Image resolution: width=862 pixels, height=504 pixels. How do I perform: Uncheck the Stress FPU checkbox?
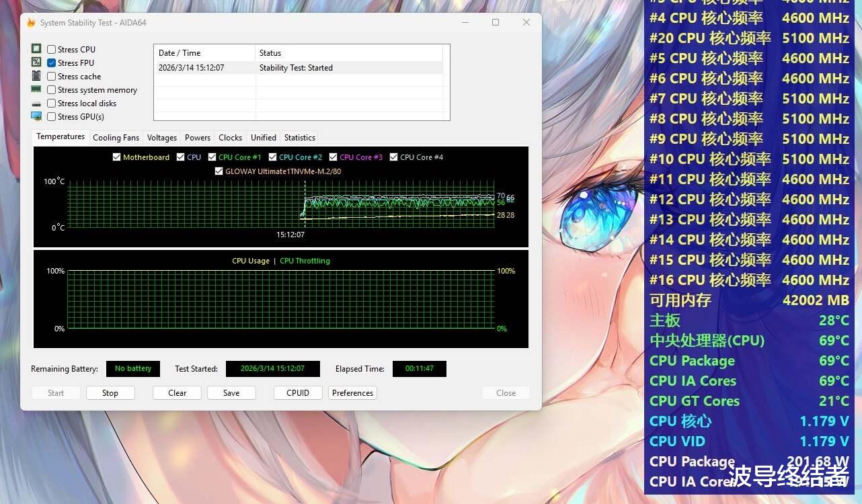(51, 62)
